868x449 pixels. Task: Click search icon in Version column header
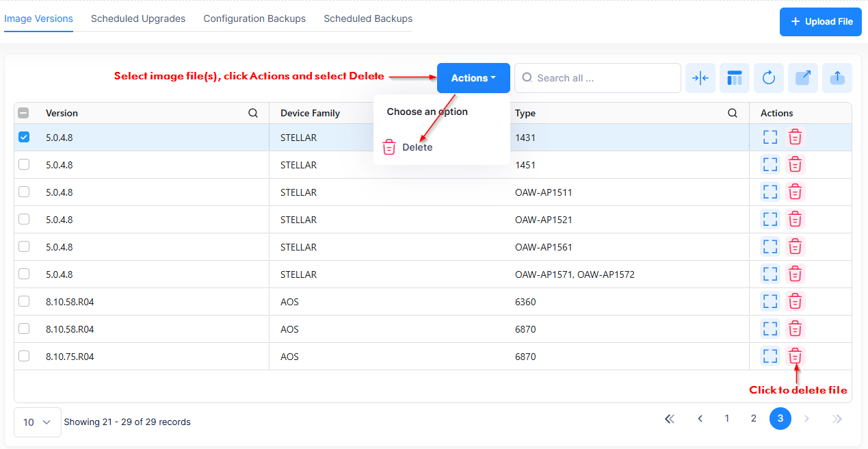253,113
